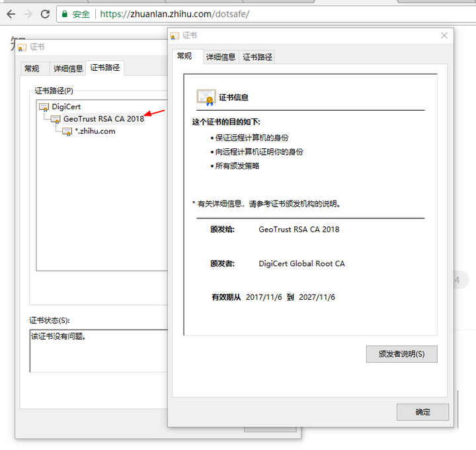Click the *.zhihu.com certificate icon
Screen dimensions: 476x450
point(67,132)
